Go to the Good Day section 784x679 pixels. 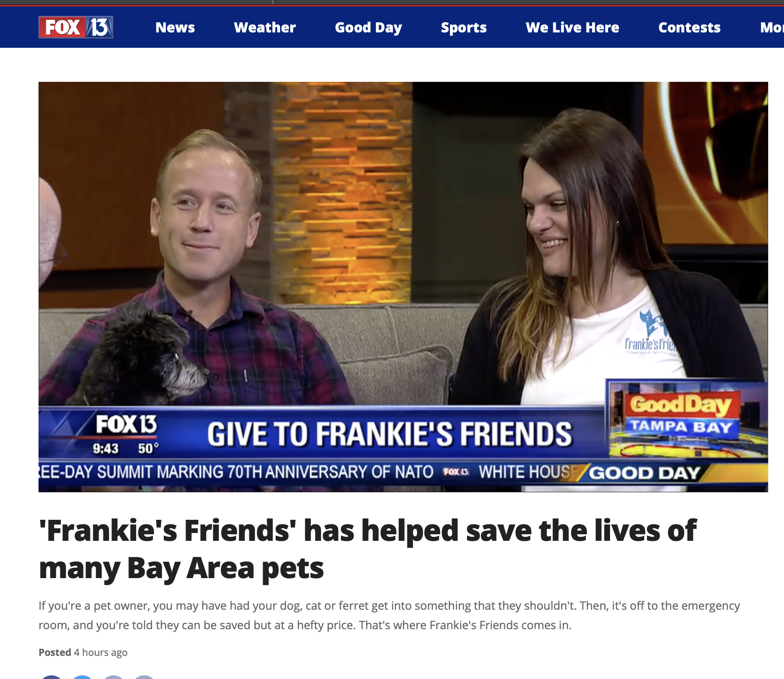click(x=368, y=28)
